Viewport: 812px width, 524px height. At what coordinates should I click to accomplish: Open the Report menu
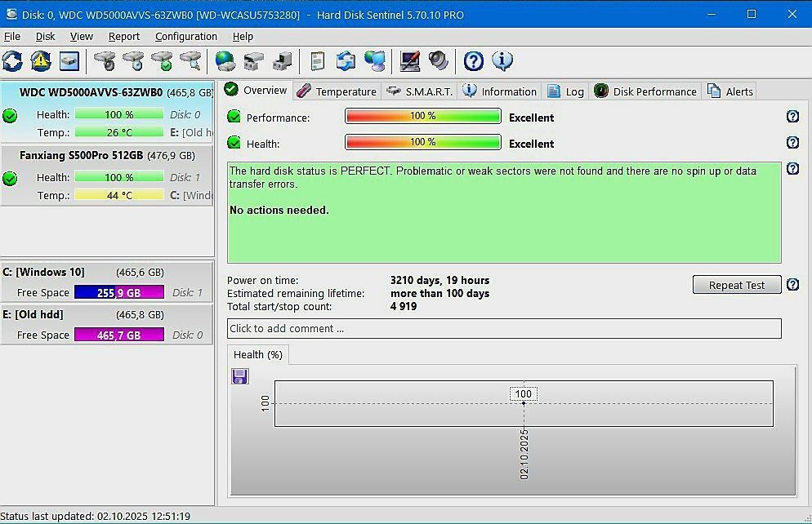(x=124, y=36)
